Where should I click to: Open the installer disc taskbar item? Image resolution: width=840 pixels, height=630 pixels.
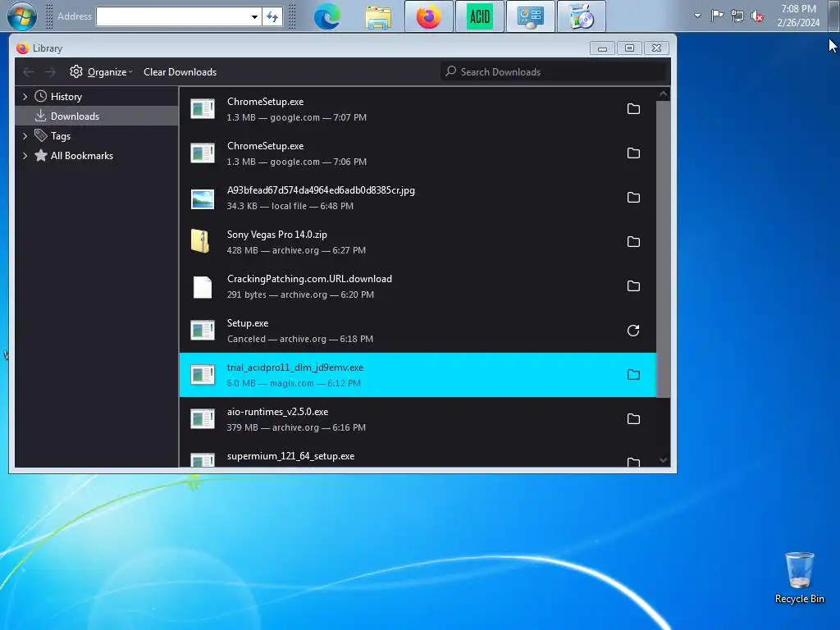582,16
